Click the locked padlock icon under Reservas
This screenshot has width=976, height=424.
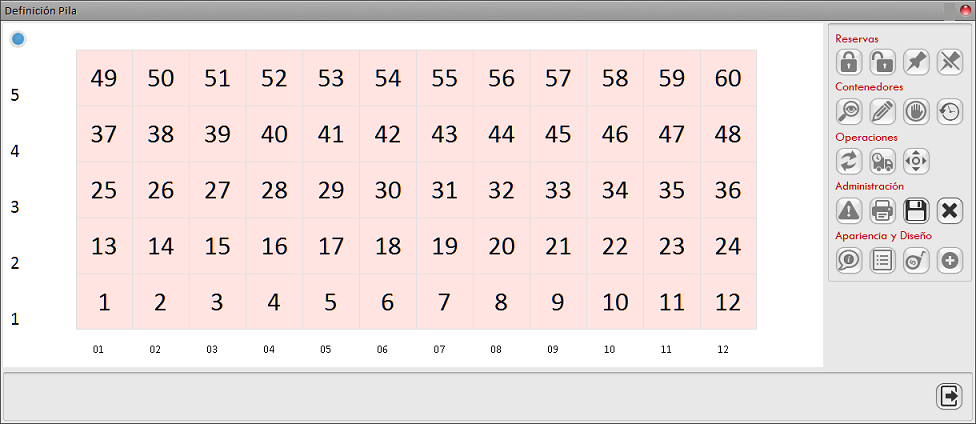pyautogui.click(x=849, y=62)
